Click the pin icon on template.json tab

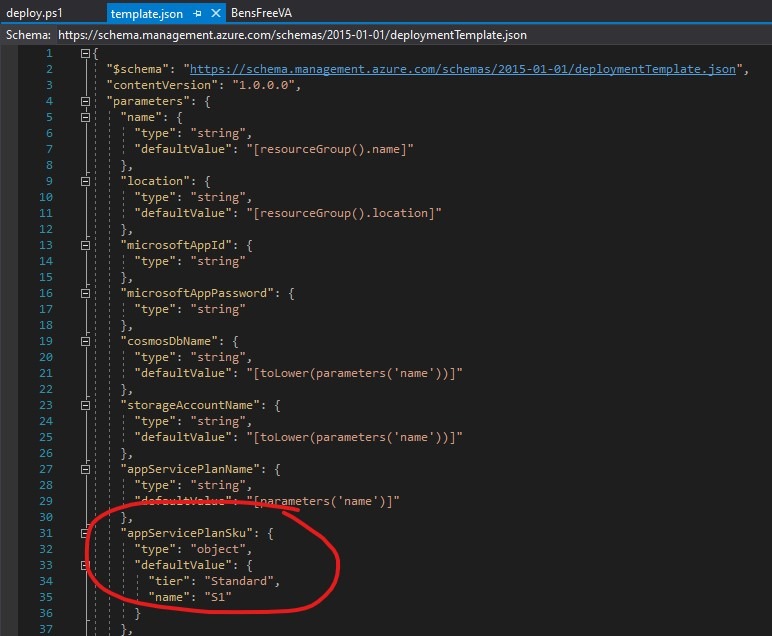[x=197, y=14]
